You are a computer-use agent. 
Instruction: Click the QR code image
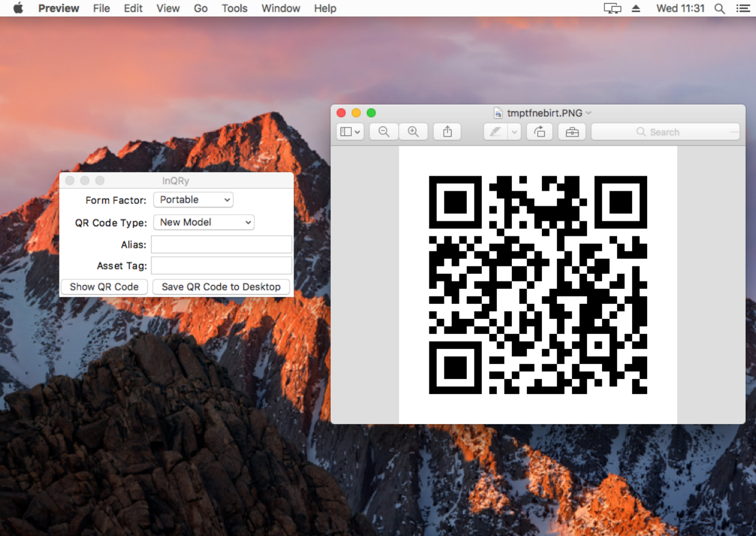click(538, 285)
